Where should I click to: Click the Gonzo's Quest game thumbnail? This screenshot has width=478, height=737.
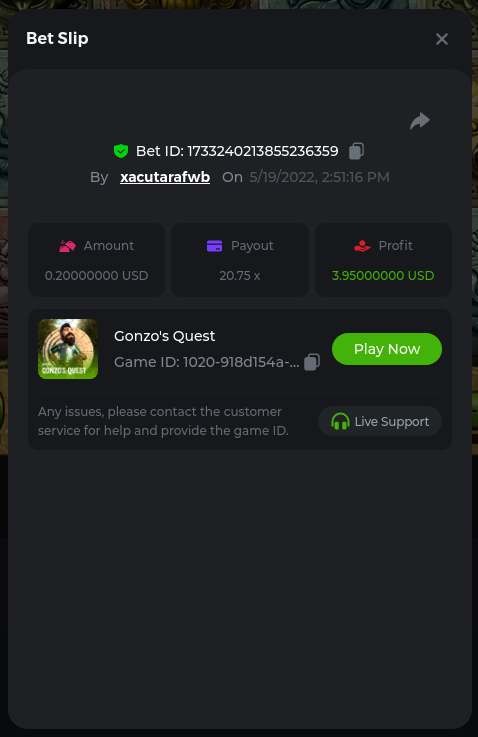tap(68, 349)
